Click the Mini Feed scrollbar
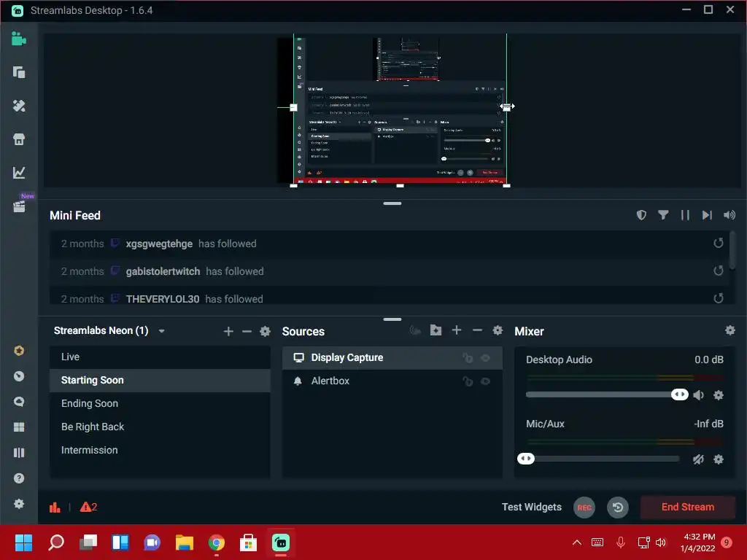The width and height of the screenshot is (747, 560). pos(732,250)
